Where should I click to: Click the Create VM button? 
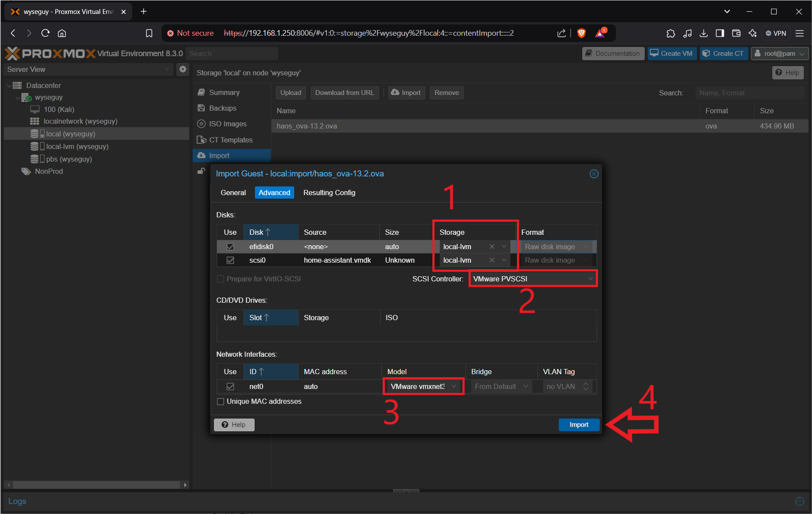click(x=672, y=54)
